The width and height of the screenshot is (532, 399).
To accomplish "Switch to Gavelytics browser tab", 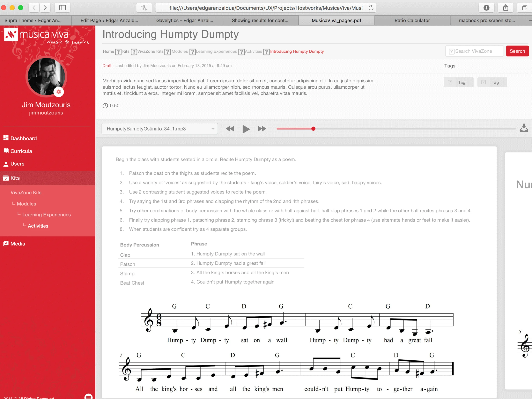I will pyautogui.click(x=184, y=20).
